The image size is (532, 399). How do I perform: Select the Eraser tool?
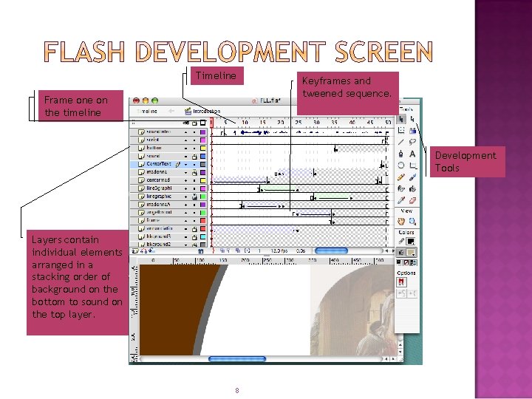412,200
